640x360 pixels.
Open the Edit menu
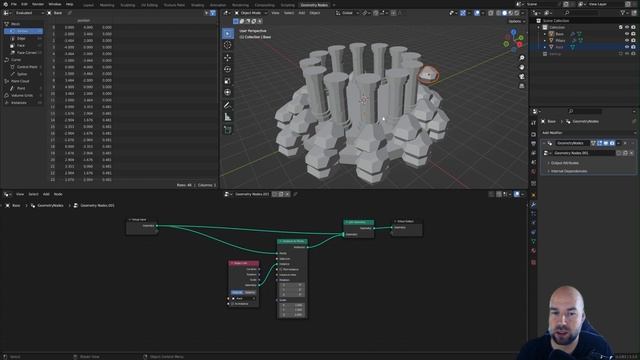click(24, 4)
